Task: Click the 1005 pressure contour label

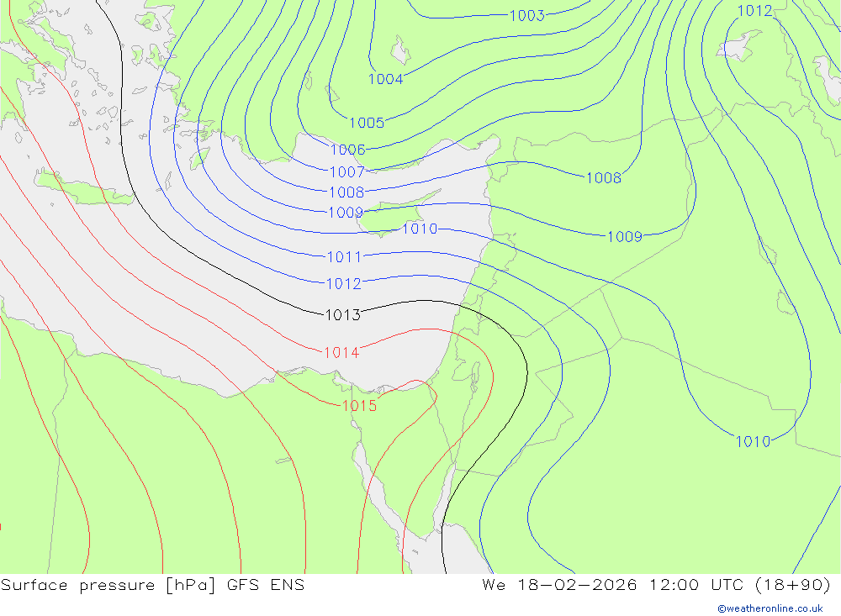Action: [x=367, y=123]
